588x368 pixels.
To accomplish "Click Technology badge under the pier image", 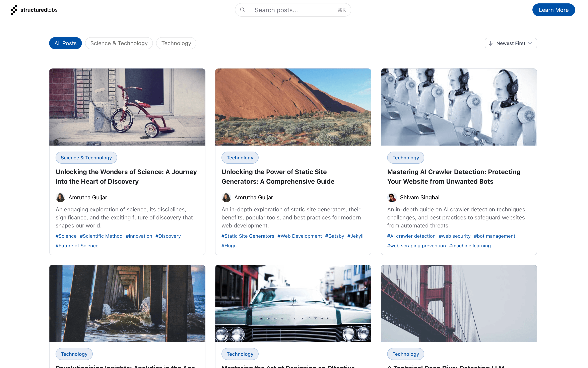I will (x=74, y=354).
